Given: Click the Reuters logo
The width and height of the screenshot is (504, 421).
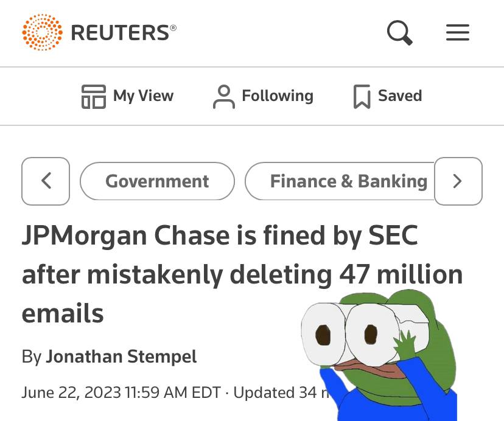Looking at the screenshot, I should point(99,32).
